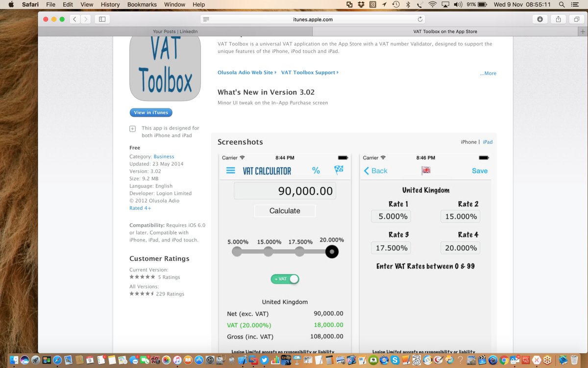588x368 pixels.
Task: Open AirPlay display menu bar icon
Action: click(x=446, y=4)
